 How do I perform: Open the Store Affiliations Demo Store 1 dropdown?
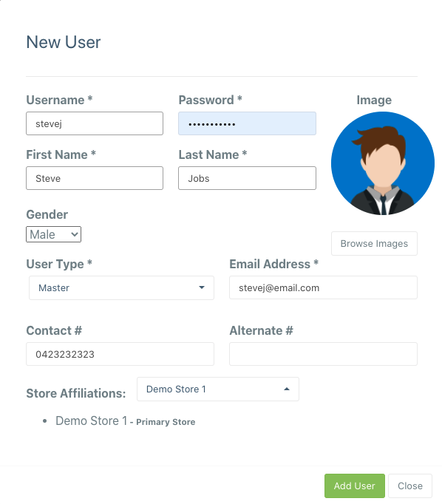point(218,389)
